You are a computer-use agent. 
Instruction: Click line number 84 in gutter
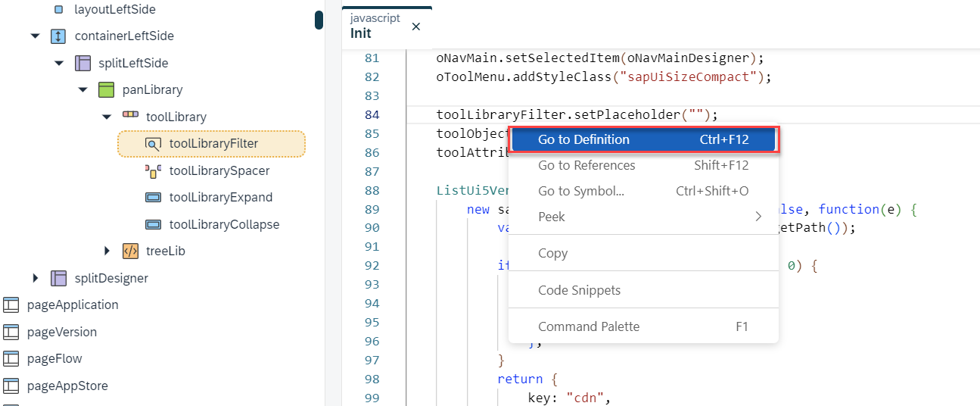(372, 114)
